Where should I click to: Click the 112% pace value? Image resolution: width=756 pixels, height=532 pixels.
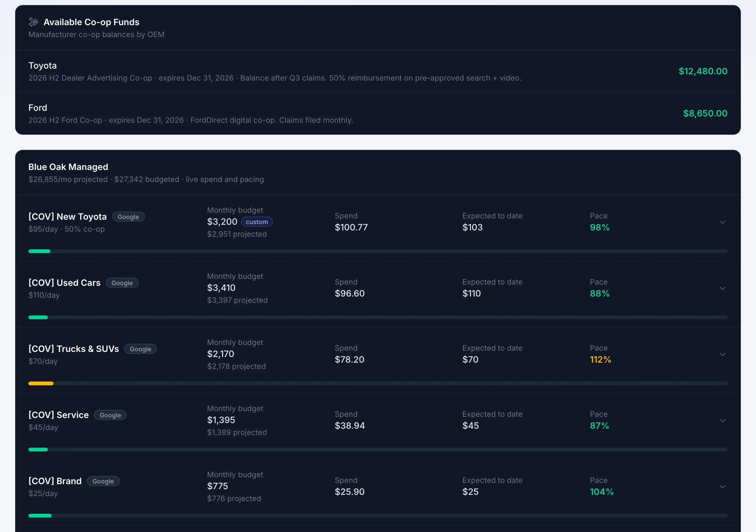coord(600,359)
